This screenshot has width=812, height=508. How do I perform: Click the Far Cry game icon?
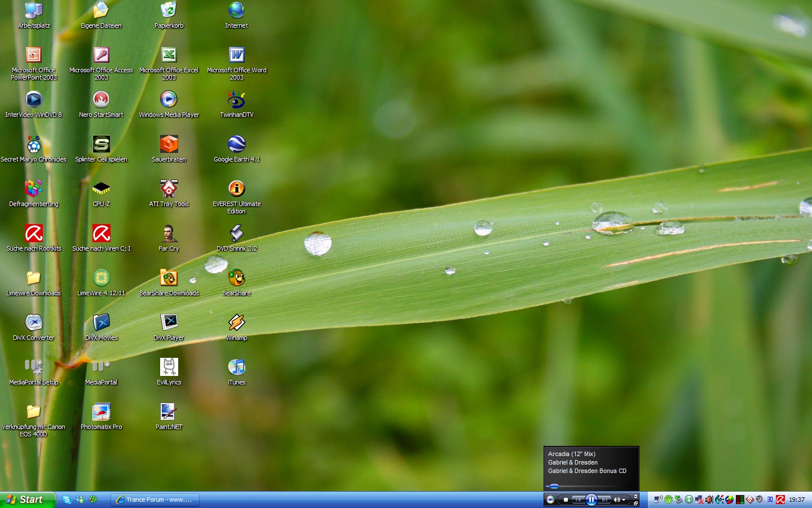tap(169, 234)
